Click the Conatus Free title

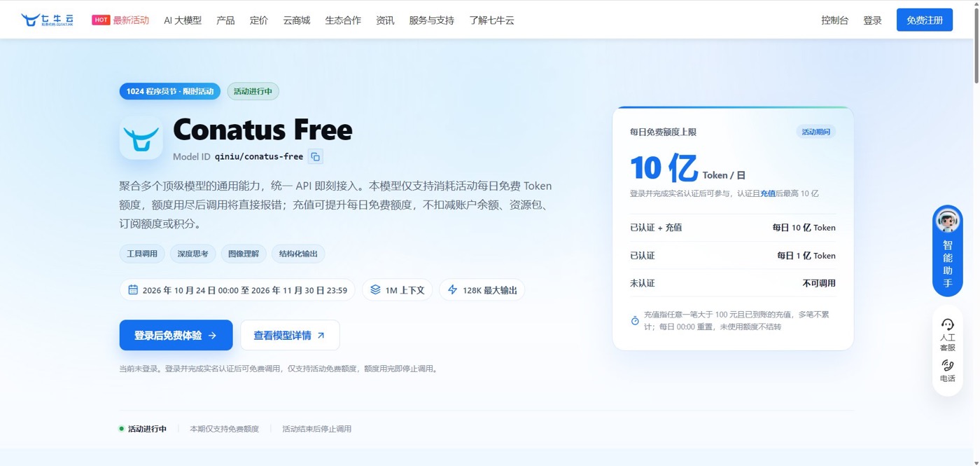point(262,130)
